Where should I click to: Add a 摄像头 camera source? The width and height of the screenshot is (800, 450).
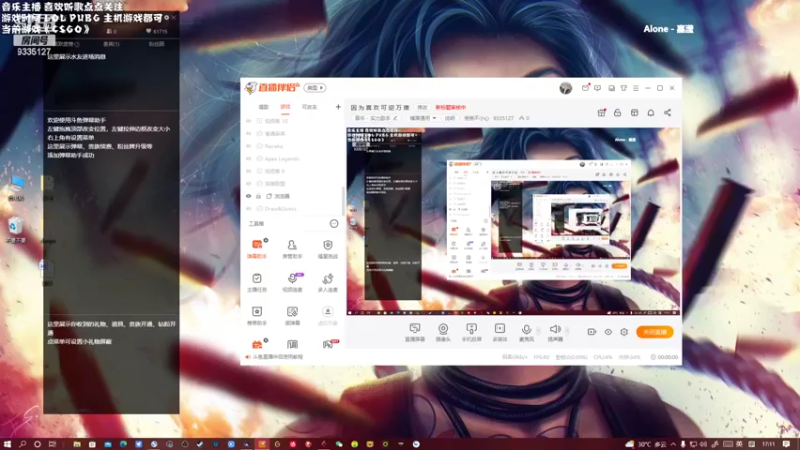pyautogui.click(x=443, y=332)
